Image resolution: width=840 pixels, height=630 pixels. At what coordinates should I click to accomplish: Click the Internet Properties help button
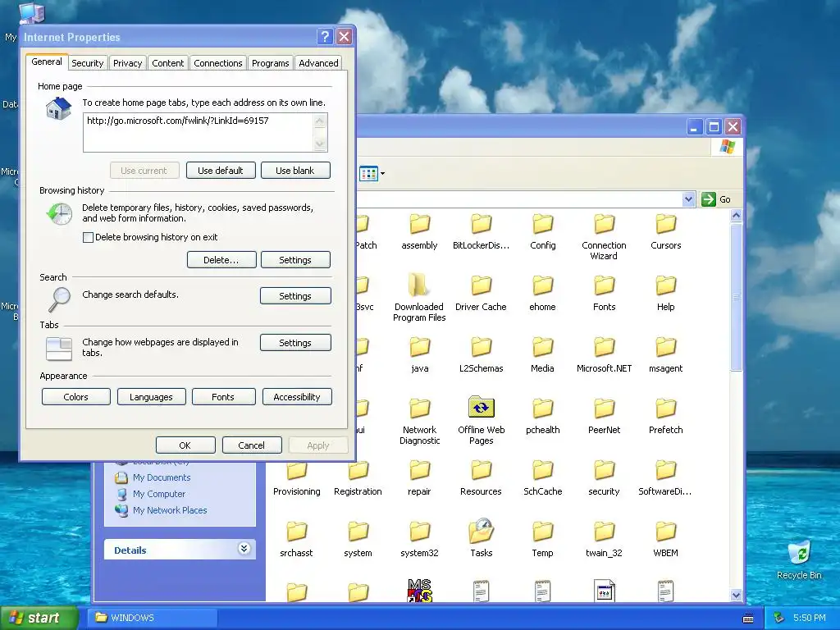pos(325,36)
